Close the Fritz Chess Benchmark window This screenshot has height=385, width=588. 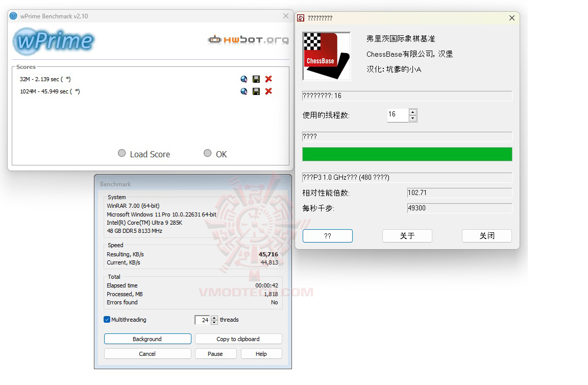click(x=512, y=18)
